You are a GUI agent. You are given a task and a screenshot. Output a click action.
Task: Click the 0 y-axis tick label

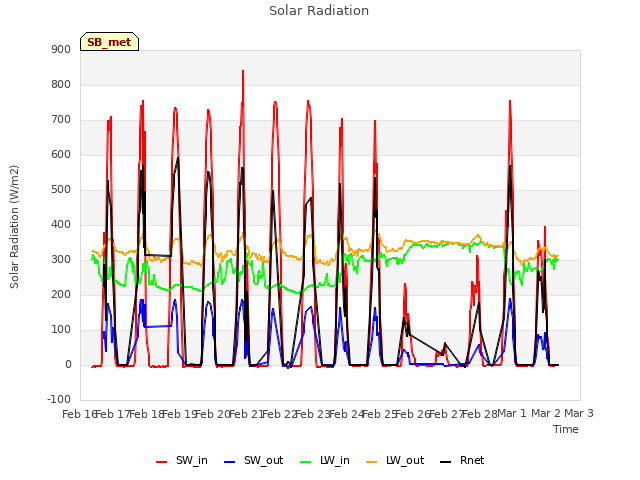click(68, 365)
